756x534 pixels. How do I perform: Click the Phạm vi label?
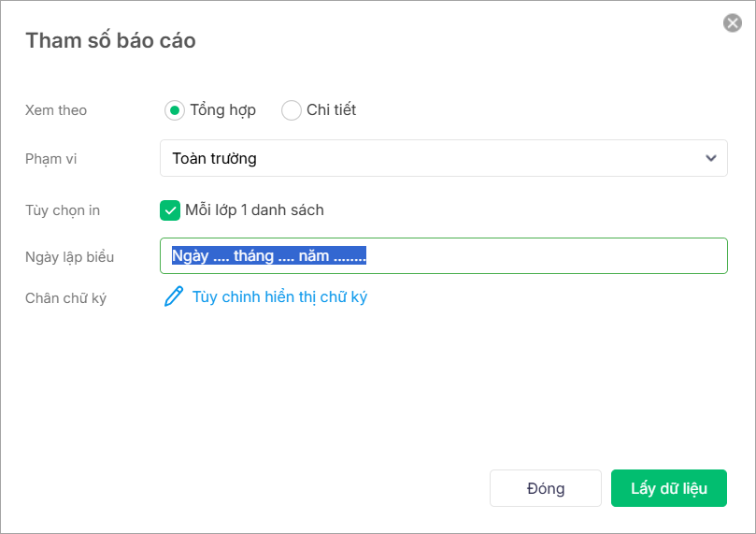[x=50, y=159]
